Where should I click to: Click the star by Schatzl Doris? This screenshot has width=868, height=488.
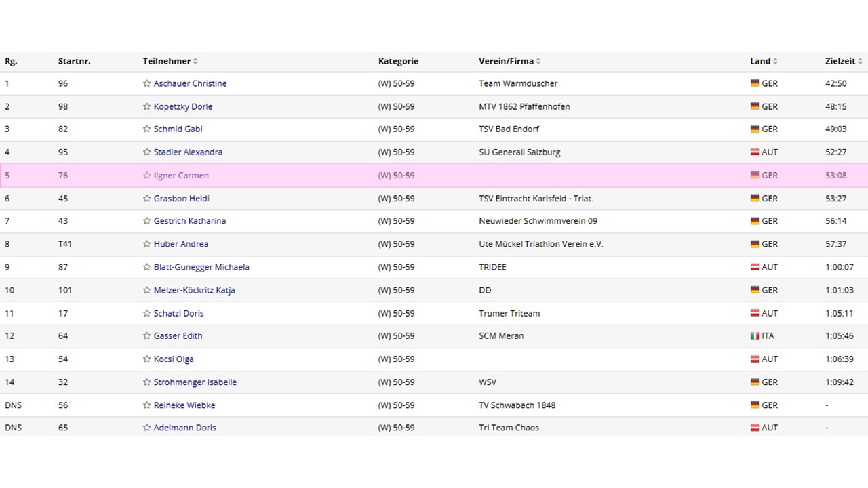[x=146, y=313]
